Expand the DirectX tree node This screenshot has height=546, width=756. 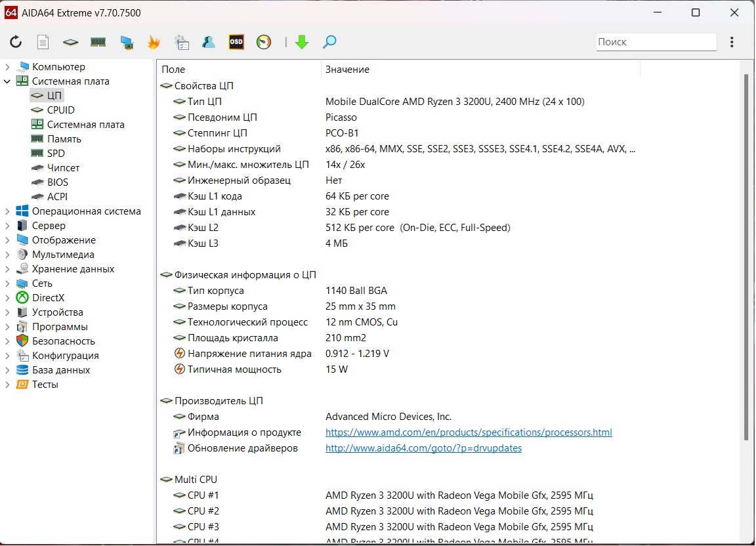tap(7, 298)
